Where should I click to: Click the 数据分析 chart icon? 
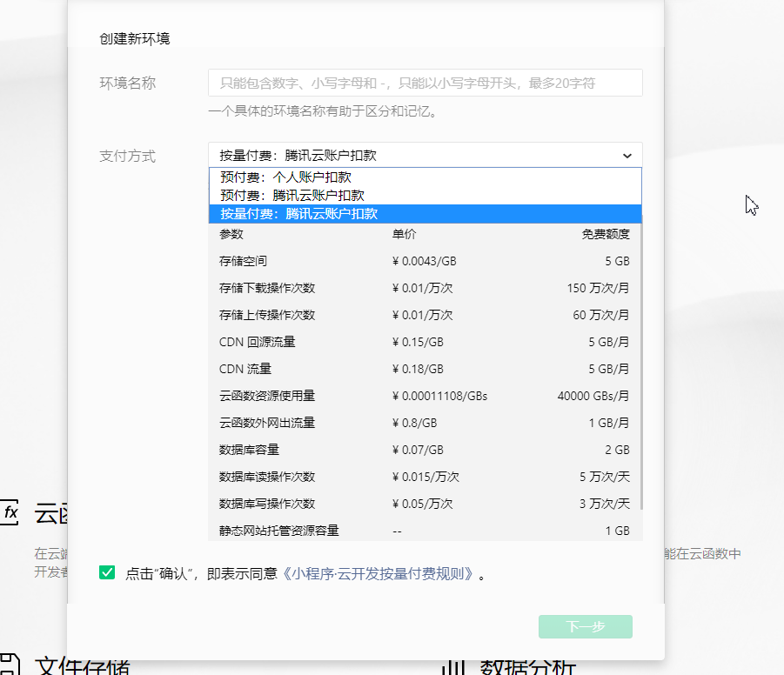454,667
